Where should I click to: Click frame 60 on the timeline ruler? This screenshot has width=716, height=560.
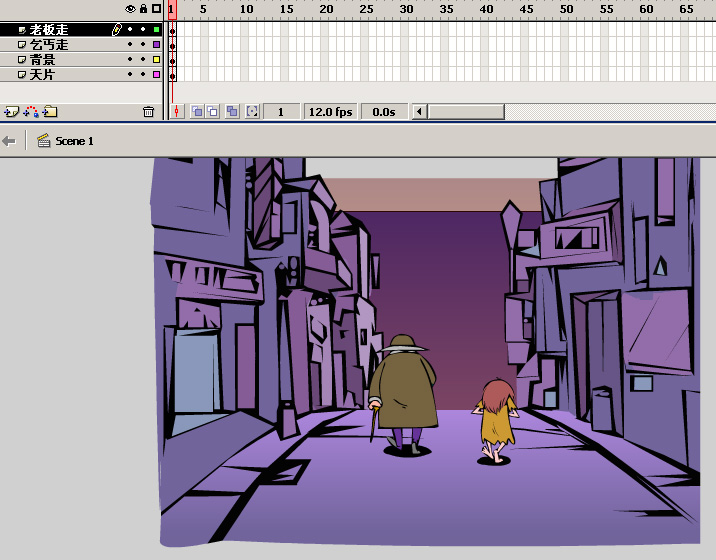coord(644,9)
